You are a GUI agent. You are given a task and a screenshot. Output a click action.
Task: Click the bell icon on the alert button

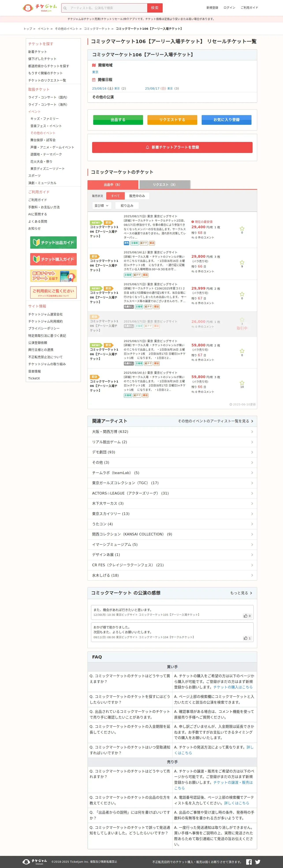click(147, 147)
